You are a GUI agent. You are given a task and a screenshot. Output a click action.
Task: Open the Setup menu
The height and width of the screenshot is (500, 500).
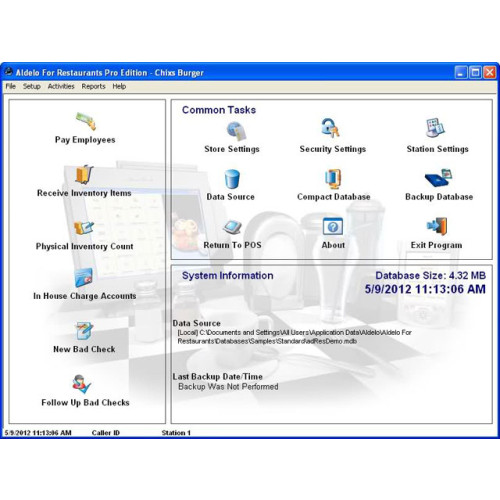point(32,86)
